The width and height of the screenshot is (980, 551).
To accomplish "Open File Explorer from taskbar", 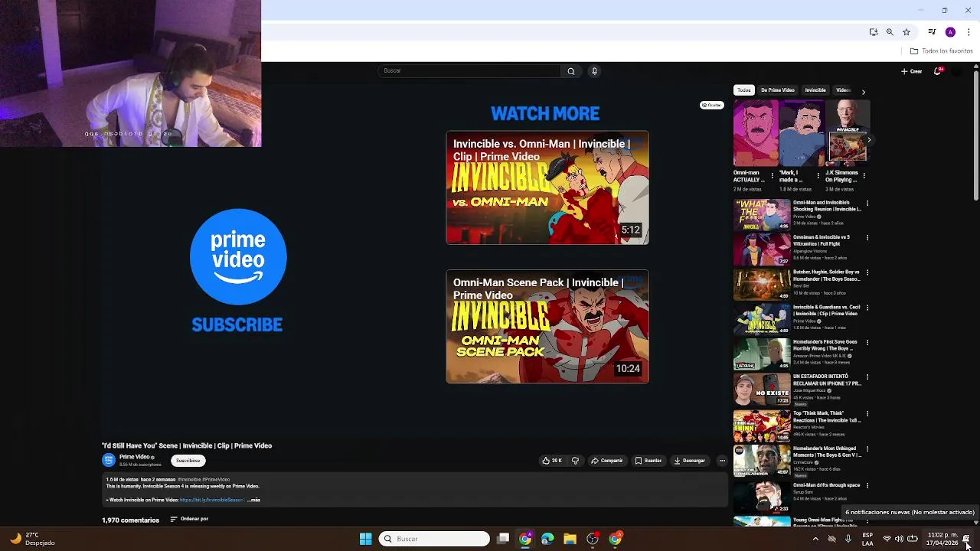I will (570, 539).
